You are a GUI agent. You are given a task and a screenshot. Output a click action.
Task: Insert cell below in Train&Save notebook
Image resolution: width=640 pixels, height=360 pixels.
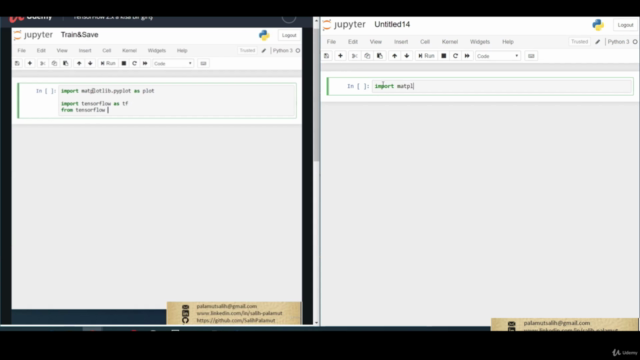tap(30, 63)
